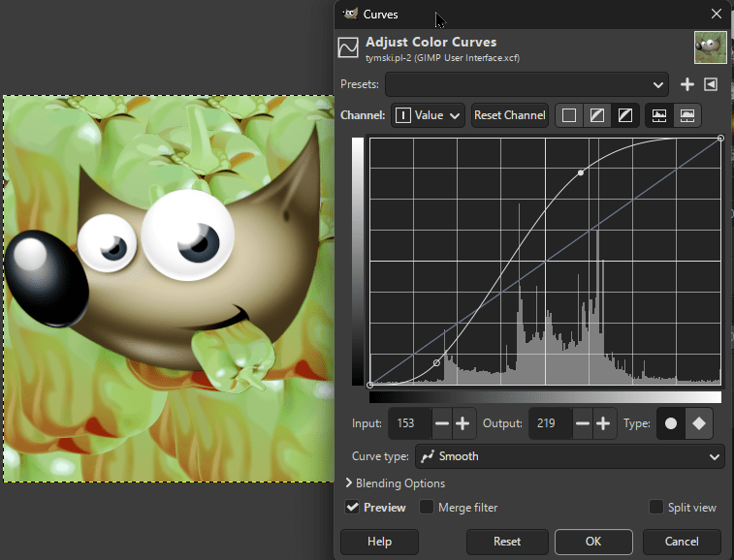
Task: Click the Cancel button
Action: (682, 542)
